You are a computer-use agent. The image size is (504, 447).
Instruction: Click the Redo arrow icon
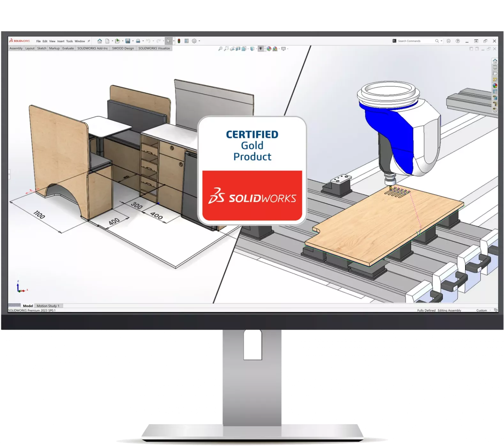point(158,41)
